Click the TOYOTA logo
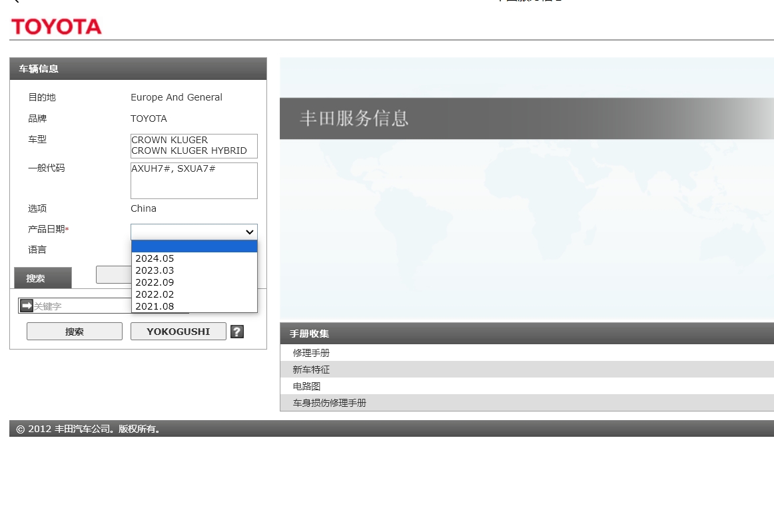The image size is (774, 532). (x=56, y=27)
